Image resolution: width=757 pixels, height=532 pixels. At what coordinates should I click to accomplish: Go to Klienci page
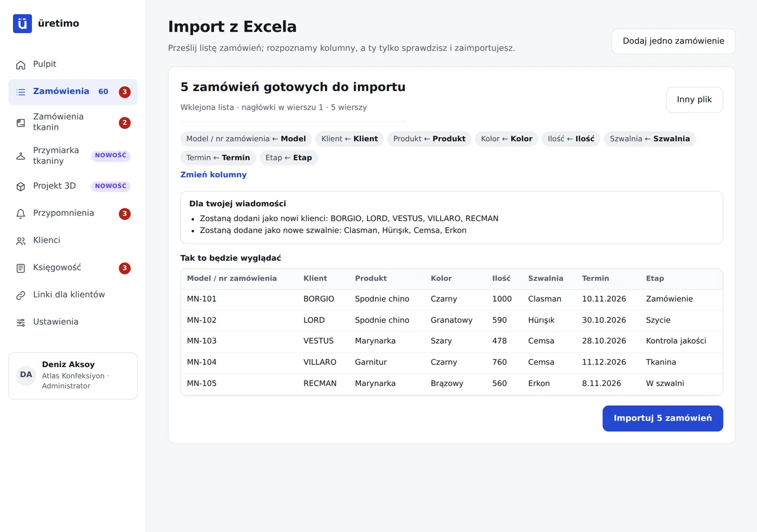click(x=73, y=241)
